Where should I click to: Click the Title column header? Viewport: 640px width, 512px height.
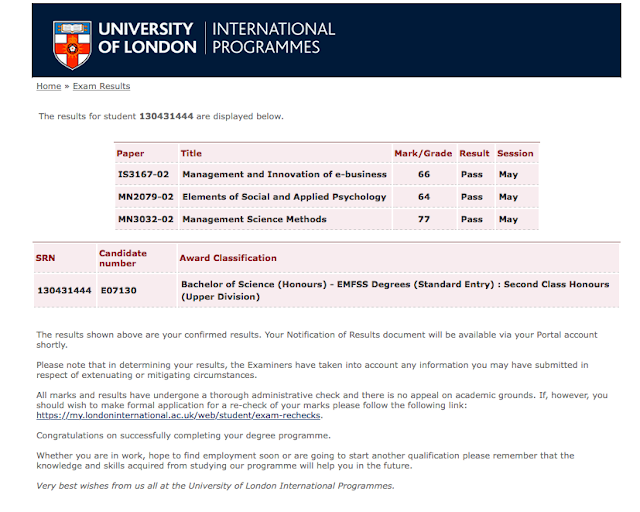[191, 154]
